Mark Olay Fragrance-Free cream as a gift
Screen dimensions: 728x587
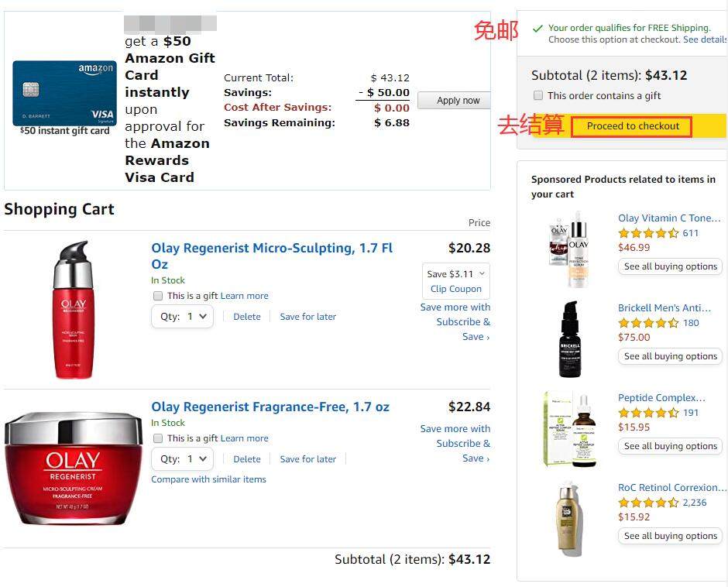158,438
